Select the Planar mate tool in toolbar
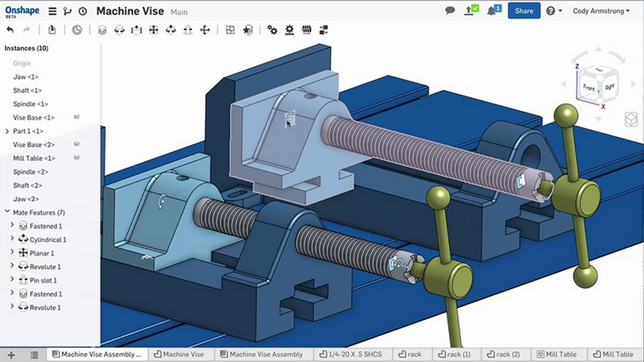644x362 pixels. [153, 30]
